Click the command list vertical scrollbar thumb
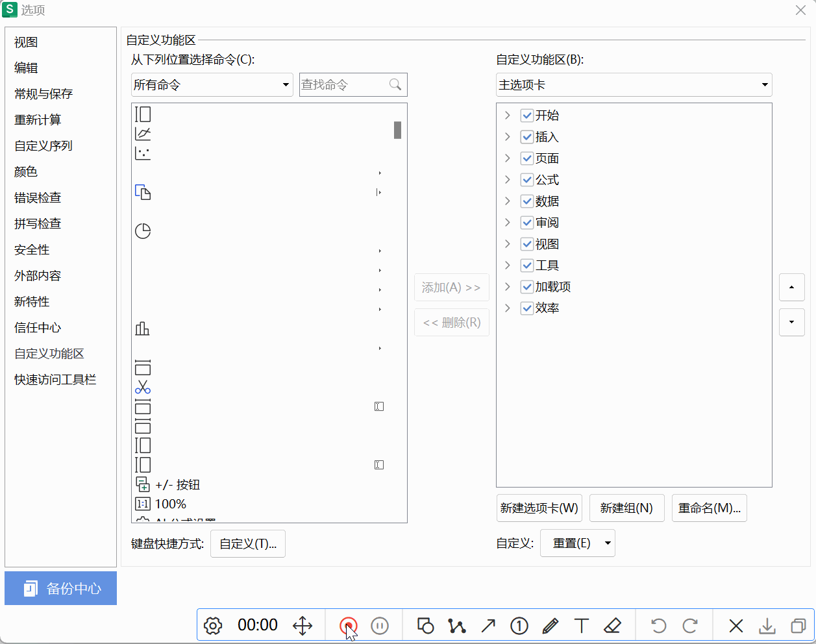 click(x=397, y=130)
